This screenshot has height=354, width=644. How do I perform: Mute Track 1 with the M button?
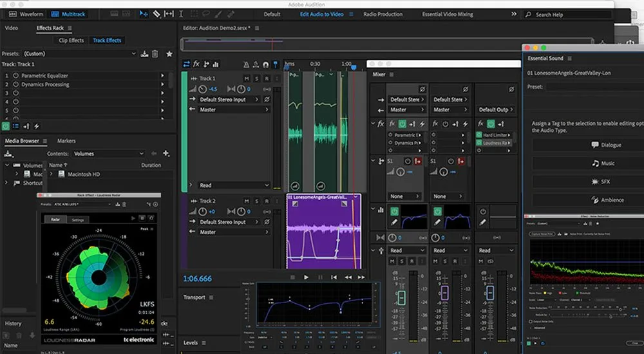point(247,79)
